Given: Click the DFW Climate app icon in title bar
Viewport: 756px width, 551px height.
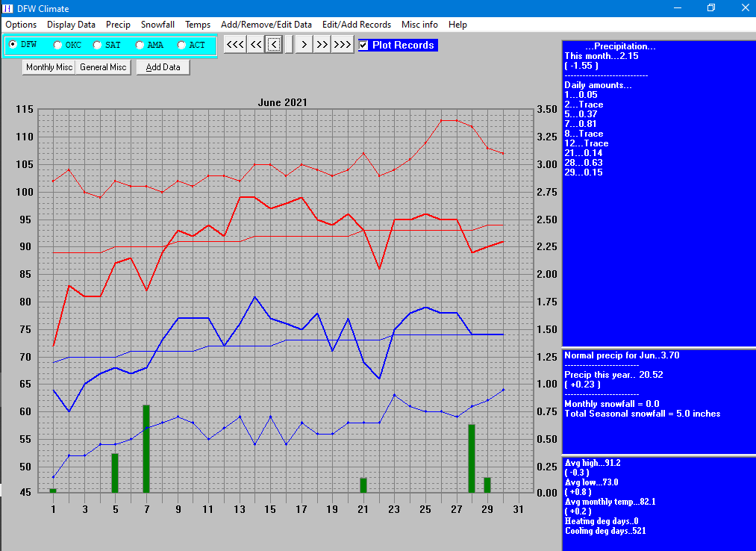Looking at the screenshot, I should [x=7, y=8].
